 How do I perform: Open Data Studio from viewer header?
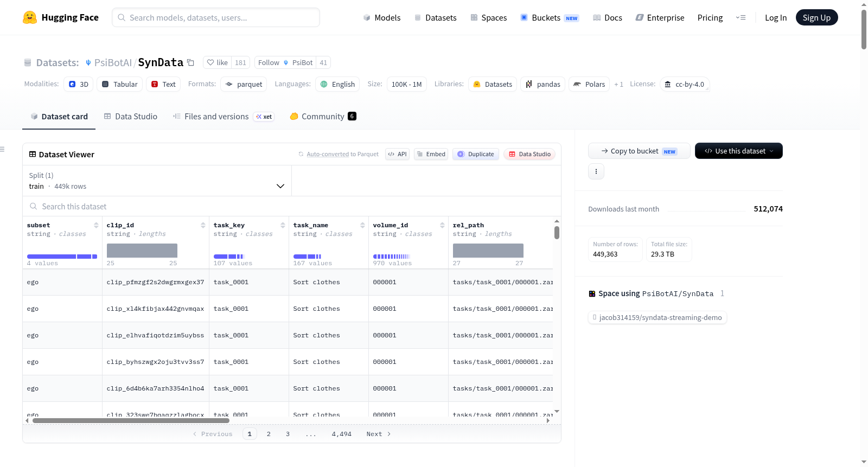(529, 154)
